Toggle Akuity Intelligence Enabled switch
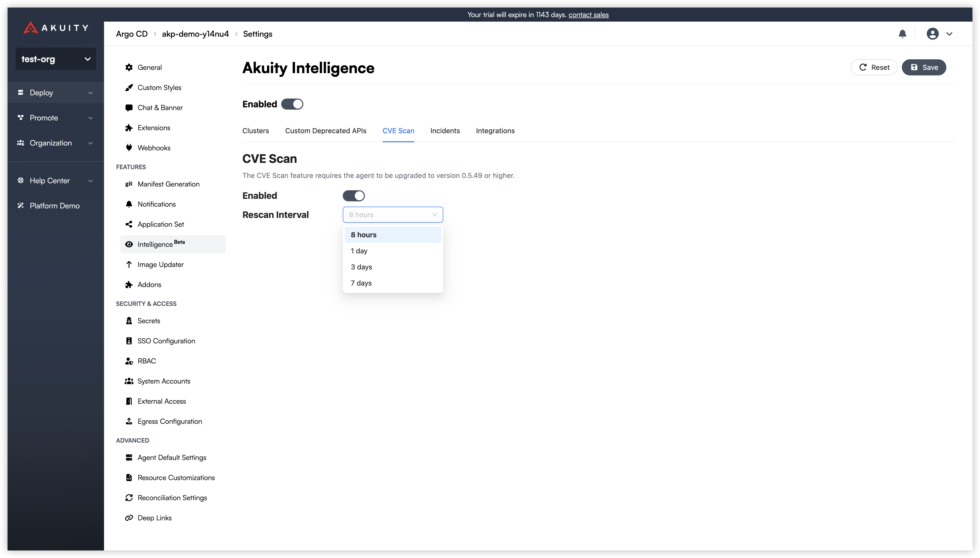Viewport: 980px width, 558px height. pyautogui.click(x=292, y=104)
